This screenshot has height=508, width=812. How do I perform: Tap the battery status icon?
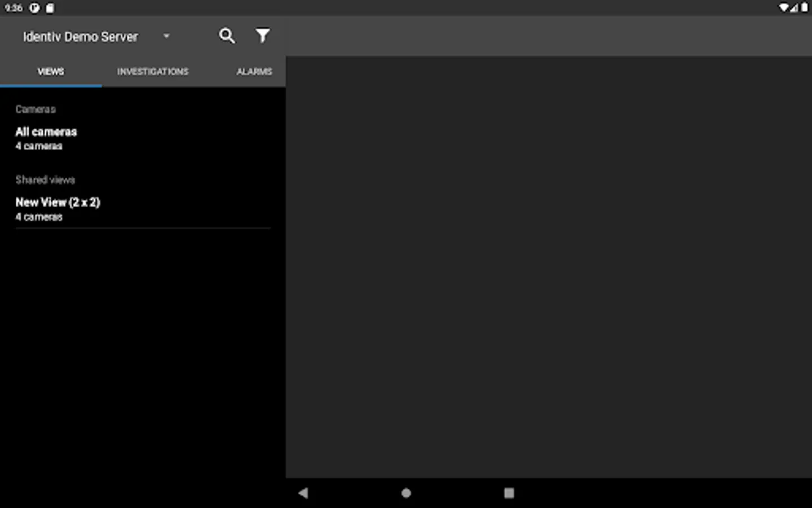tap(804, 8)
